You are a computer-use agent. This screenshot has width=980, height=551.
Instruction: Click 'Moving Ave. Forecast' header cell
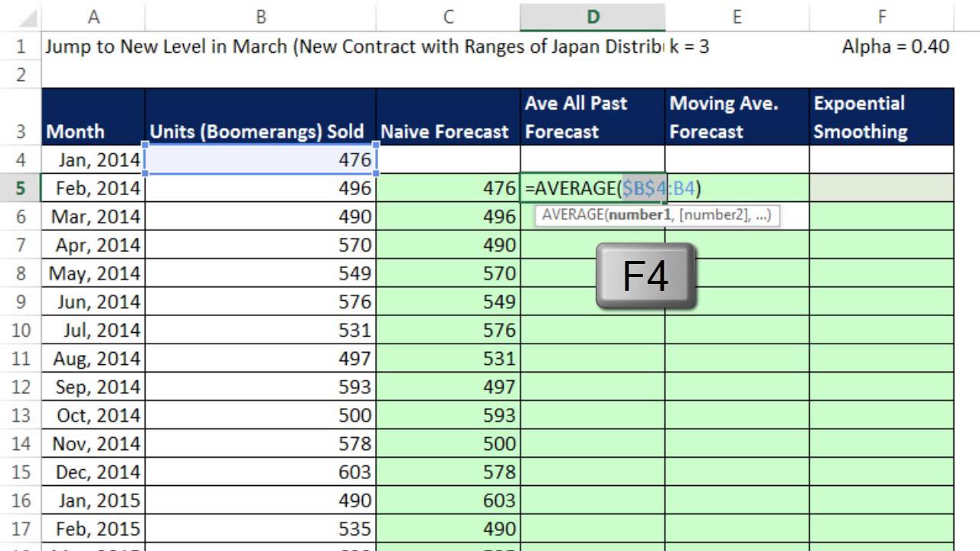737,117
